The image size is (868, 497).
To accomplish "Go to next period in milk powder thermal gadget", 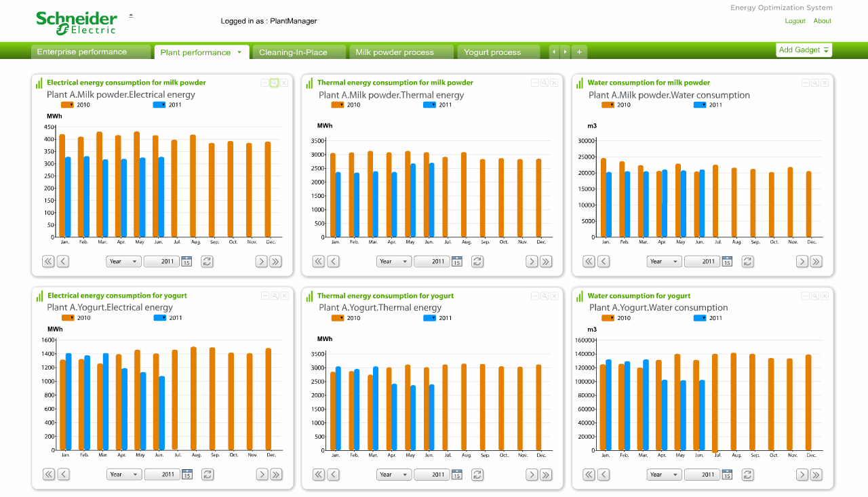I will tap(532, 261).
